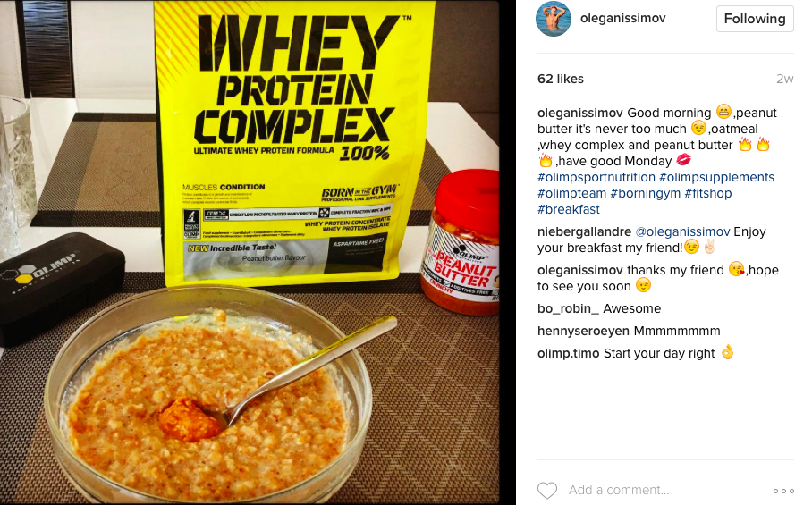Toggle the Following button
This screenshot has height=505, width=812.
click(x=755, y=19)
